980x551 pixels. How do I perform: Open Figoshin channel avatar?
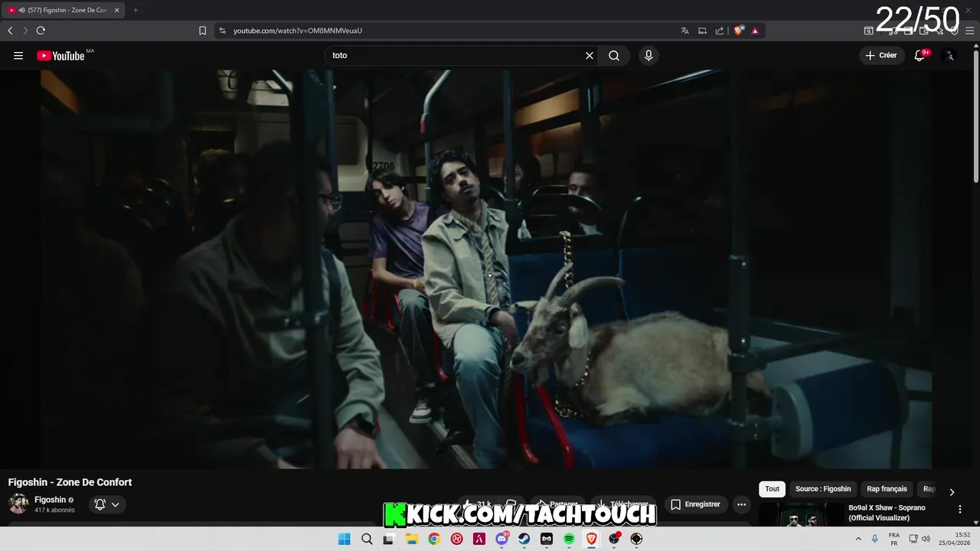[18, 504]
